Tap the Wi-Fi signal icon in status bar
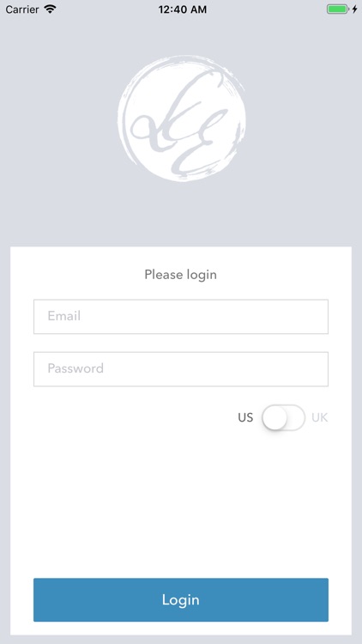Viewport: 362px width, 644px height. [x=50, y=9]
